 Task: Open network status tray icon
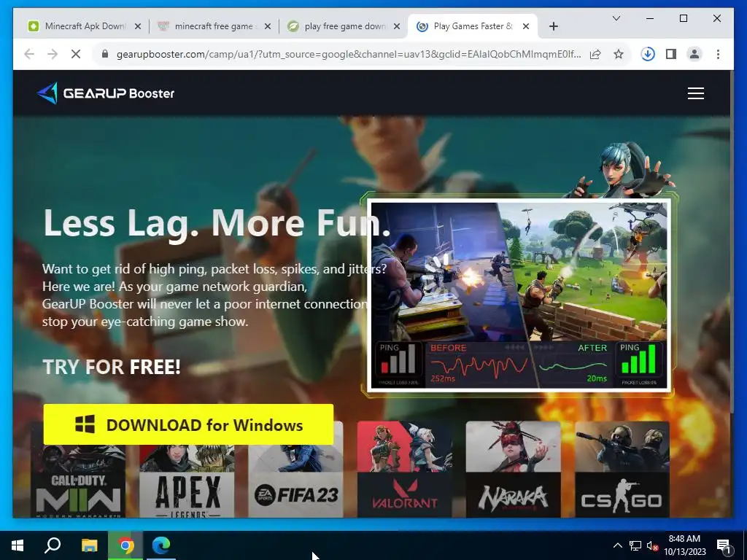coord(635,545)
